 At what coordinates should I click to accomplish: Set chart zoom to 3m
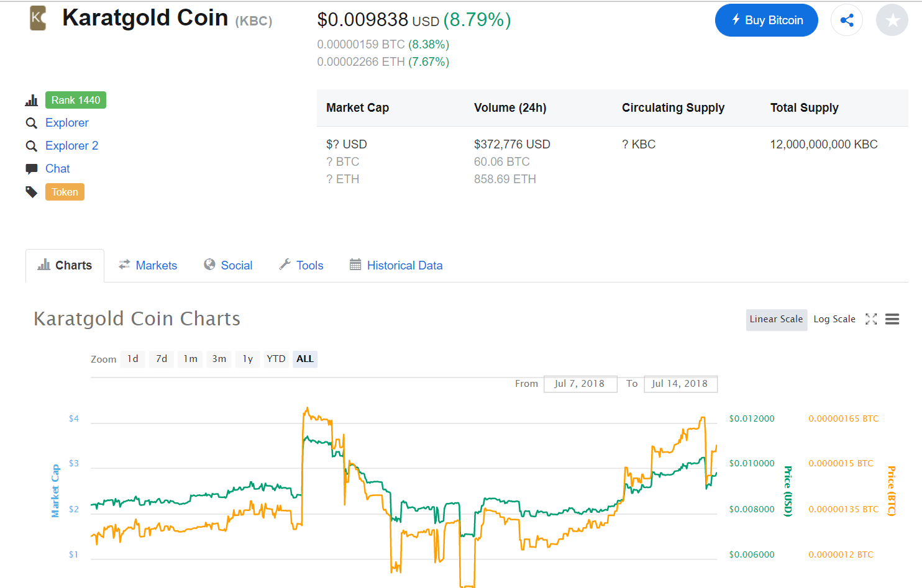pos(219,359)
